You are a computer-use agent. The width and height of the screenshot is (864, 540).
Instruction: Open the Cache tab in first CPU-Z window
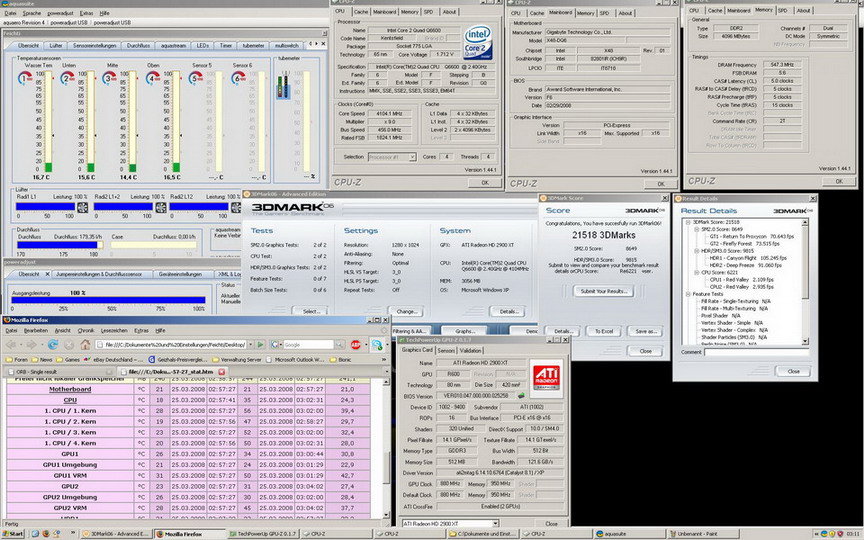[361, 12]
